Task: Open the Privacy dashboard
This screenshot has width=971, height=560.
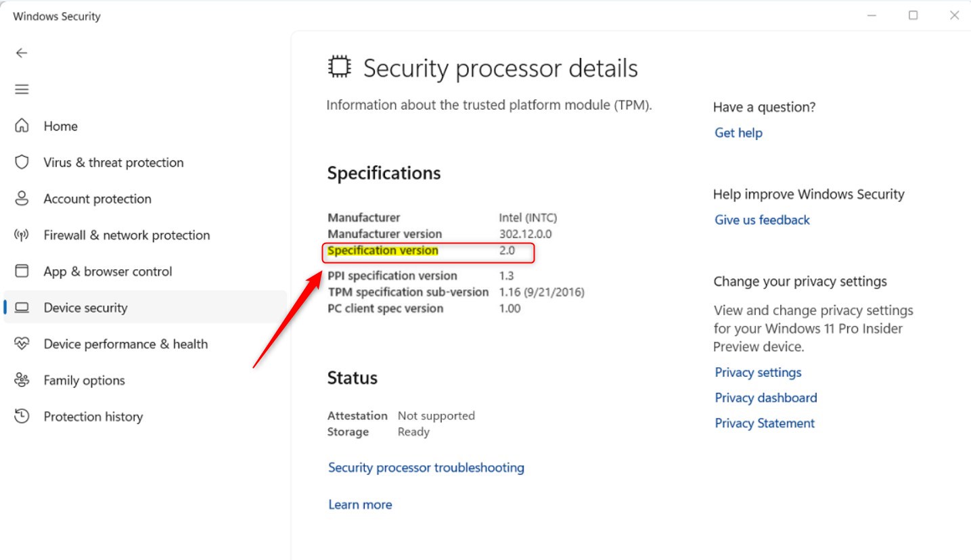Action: click(765, 398)
